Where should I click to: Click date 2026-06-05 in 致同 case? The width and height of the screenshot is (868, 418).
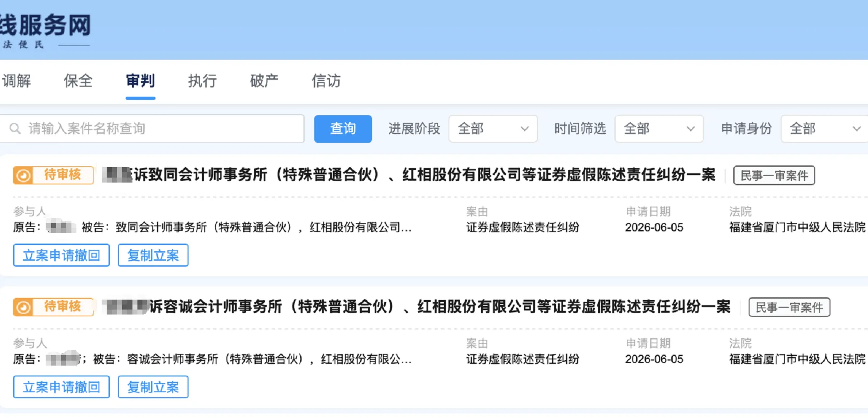(654, 227)
